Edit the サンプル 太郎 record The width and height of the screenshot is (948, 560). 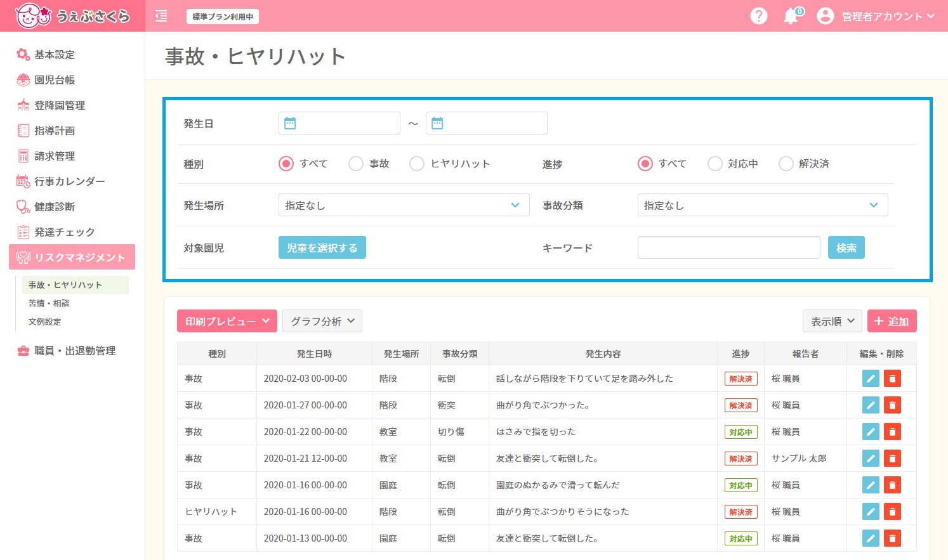[x=871, y=459]
